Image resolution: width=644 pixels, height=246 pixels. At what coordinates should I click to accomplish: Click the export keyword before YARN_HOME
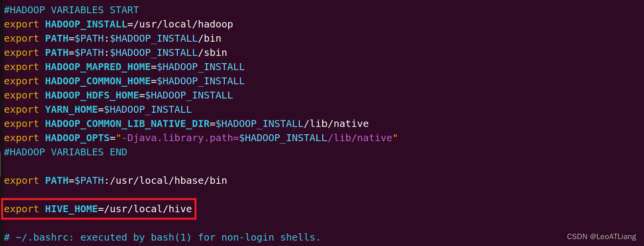point(21,109)
